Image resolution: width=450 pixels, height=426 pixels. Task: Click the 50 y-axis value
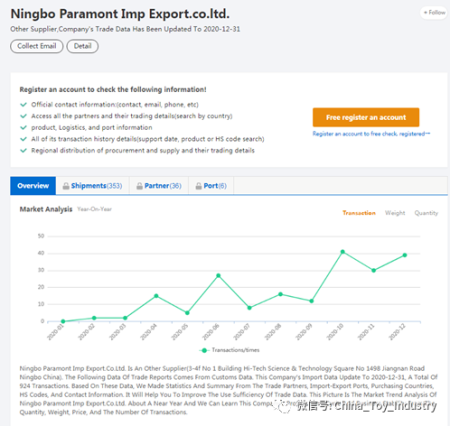point(41,236)
